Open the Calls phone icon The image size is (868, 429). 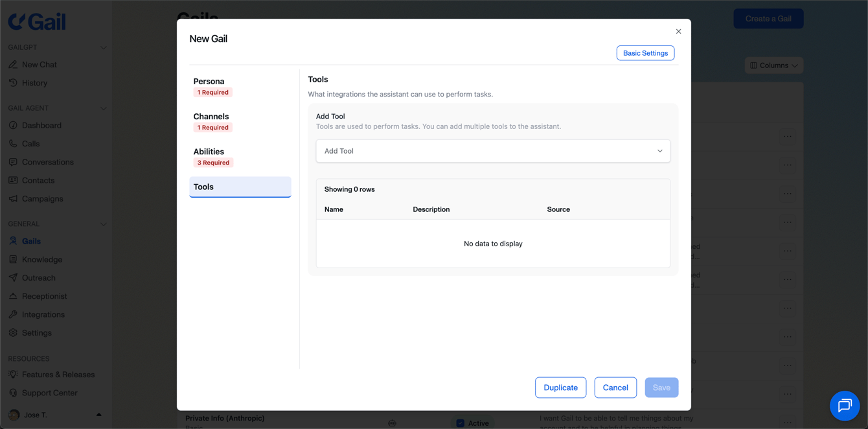pyautogui.click(x=13, y=143)
